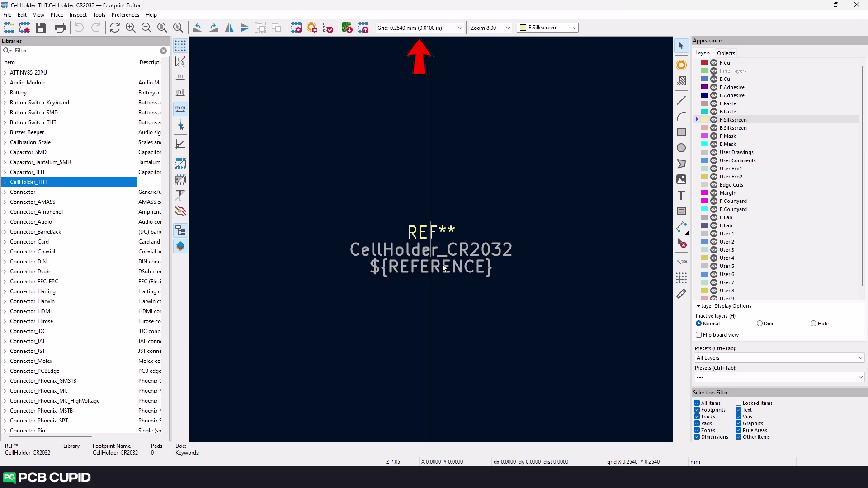Open the Inspect menu
This screenshot has height=488, width=868.
78,15
